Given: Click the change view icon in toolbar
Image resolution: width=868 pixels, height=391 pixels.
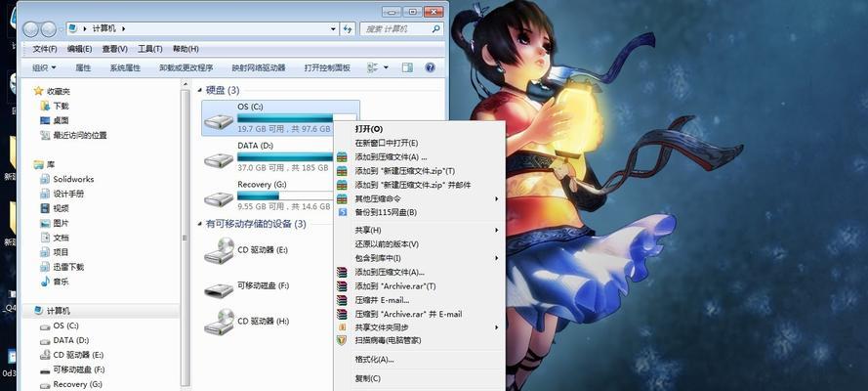Looking at the screenshot, I should [x=373, y=67].
